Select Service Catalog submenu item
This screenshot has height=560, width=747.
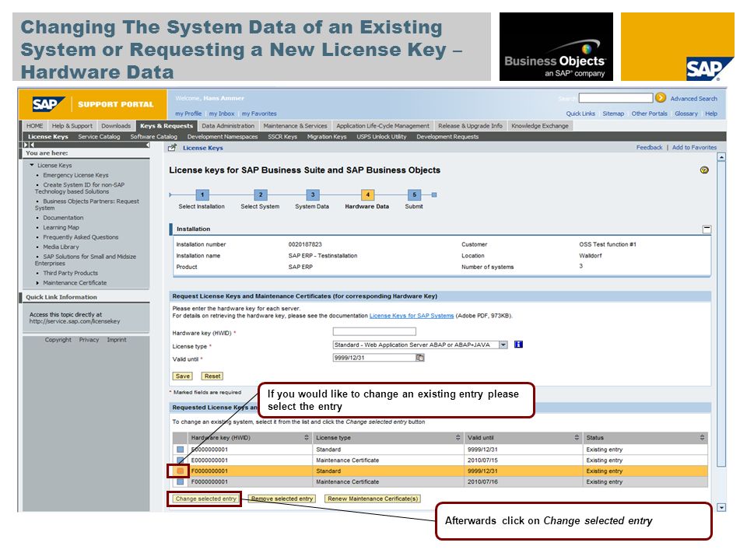pos(99,137)
